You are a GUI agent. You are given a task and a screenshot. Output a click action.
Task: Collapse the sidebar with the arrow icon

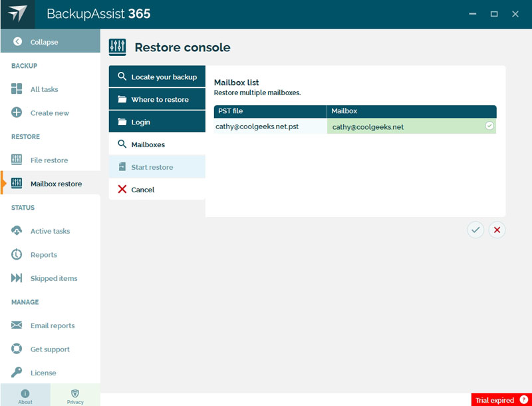[x=18, y=42]
